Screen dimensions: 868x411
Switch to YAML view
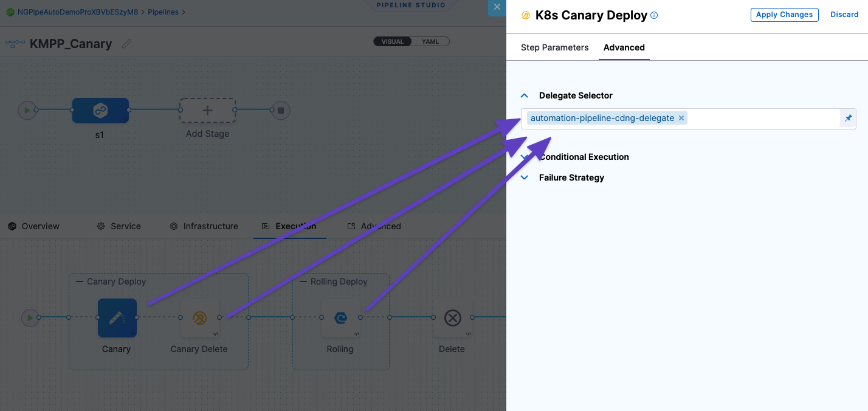(x=430, y=41)
